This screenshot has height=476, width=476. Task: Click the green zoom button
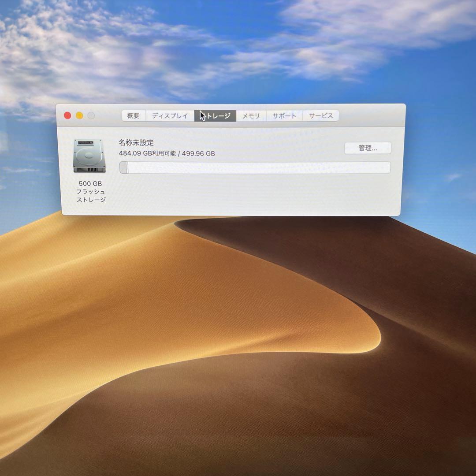[90, 115]
